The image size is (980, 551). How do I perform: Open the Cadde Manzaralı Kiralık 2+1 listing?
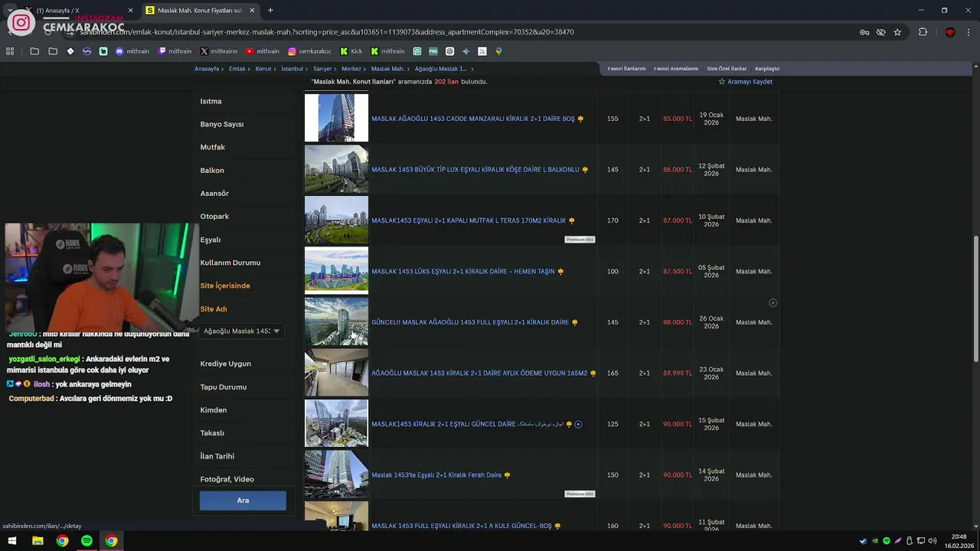(473, 119)
